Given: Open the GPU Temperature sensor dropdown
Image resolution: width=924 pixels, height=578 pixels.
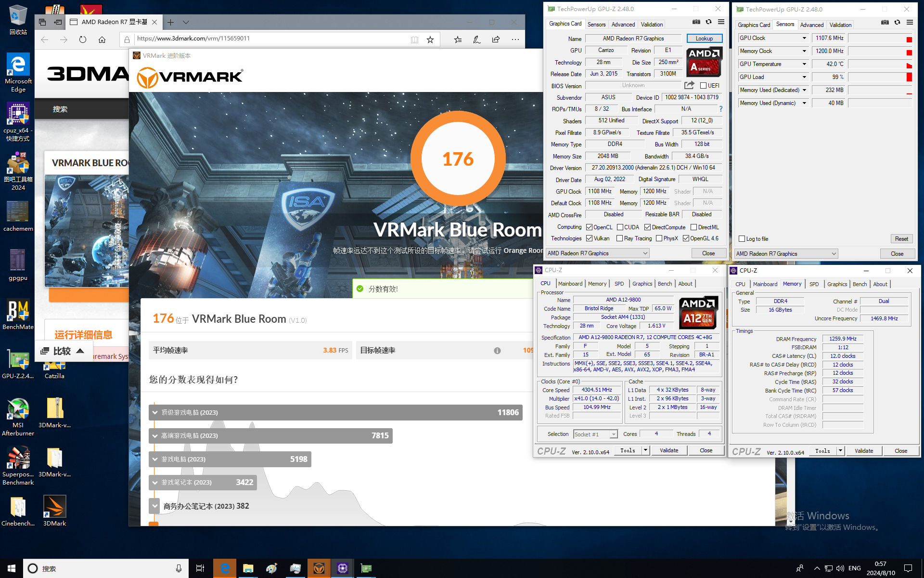Looking at the screenshot, I should pyautogui.click(x=804, y=64).
